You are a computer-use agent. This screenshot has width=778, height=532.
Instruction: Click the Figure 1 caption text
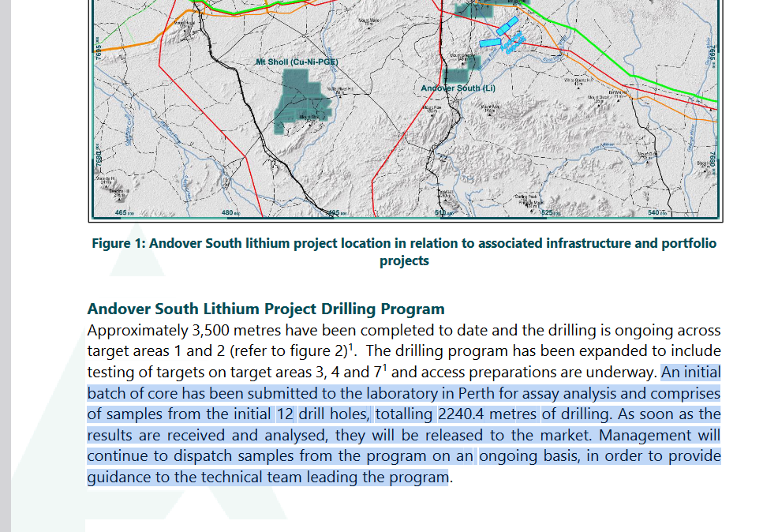(404, 244)
